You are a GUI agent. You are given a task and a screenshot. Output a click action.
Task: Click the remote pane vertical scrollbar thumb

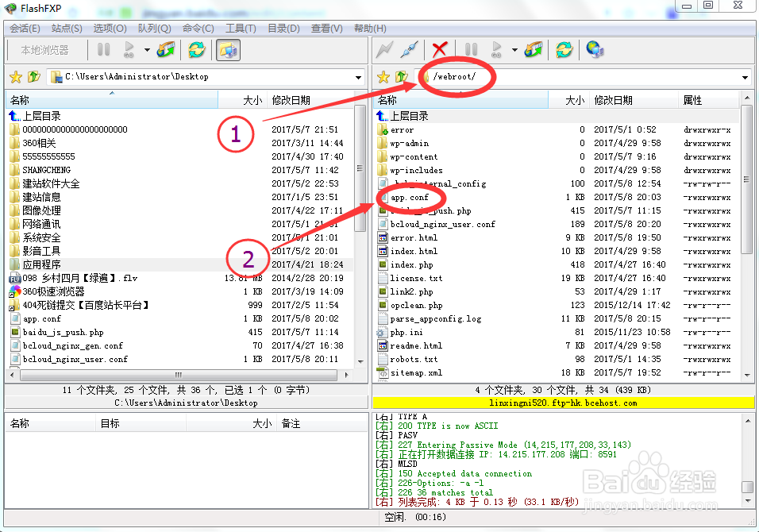(746, 179)
